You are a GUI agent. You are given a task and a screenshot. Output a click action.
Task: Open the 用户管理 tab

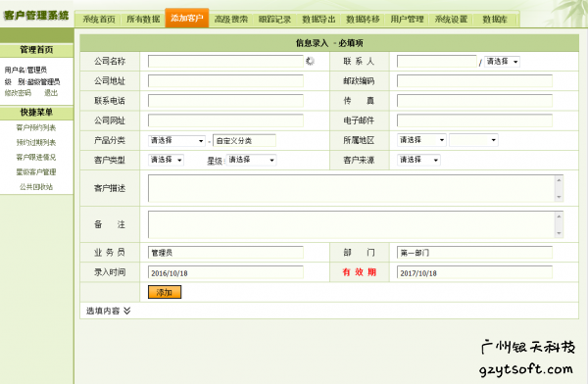407,20
